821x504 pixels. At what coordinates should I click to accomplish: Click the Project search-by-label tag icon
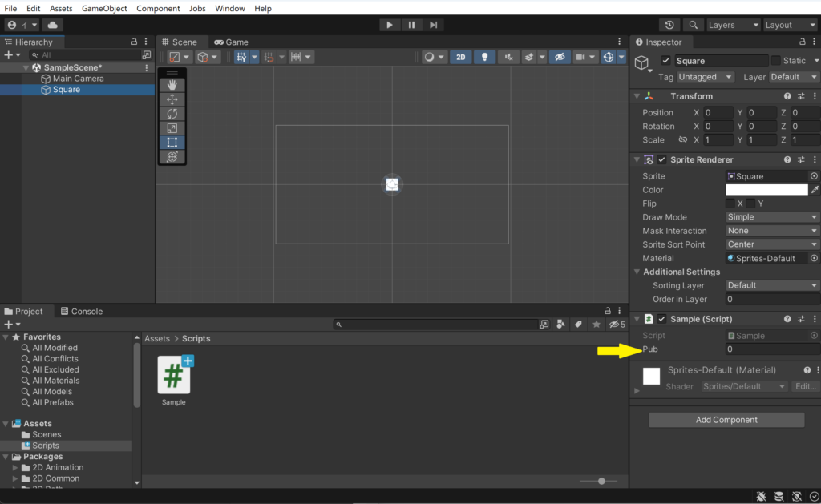pos(578,325)
